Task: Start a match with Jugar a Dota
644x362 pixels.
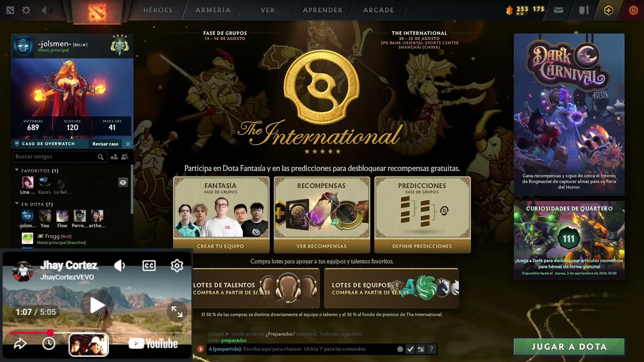Action: (569, 346)
